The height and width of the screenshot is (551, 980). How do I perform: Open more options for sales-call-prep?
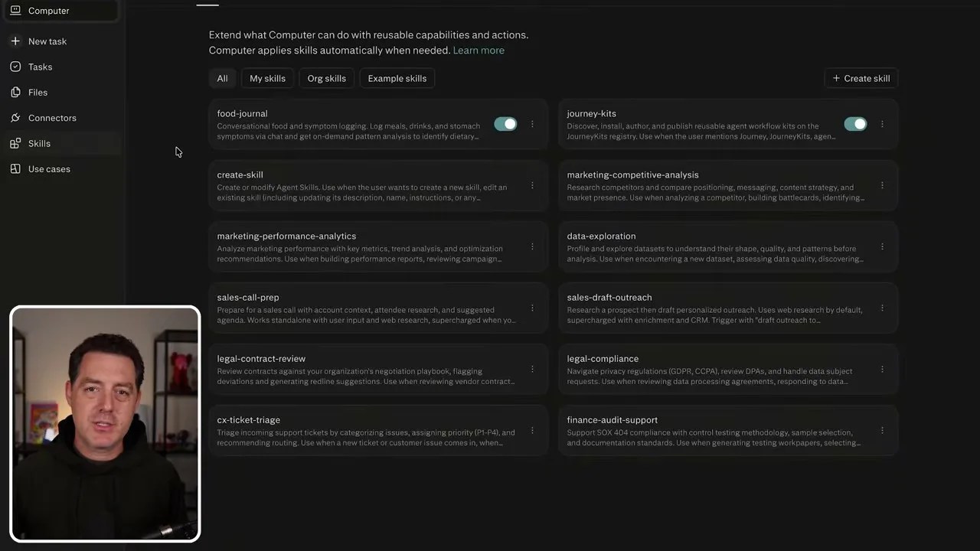[x=532, y=308]
